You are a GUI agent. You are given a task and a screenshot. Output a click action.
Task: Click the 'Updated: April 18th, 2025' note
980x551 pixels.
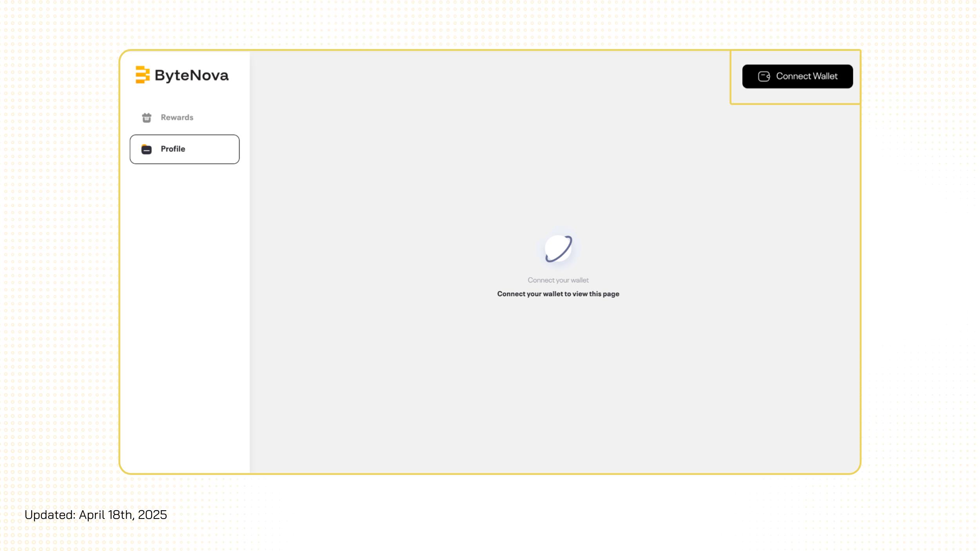click(x=96, y=515)
